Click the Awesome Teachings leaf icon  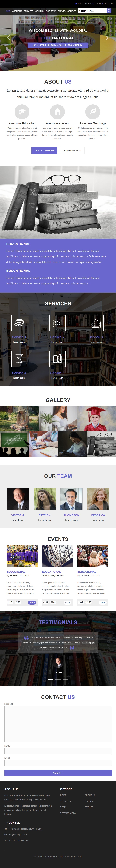pos(93,112)
